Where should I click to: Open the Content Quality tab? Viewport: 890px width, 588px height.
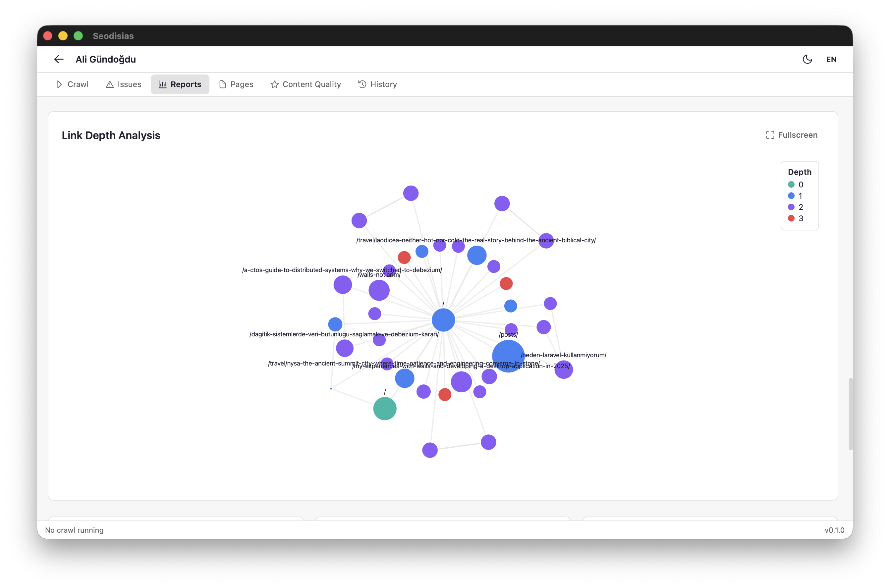click(306, 84)
